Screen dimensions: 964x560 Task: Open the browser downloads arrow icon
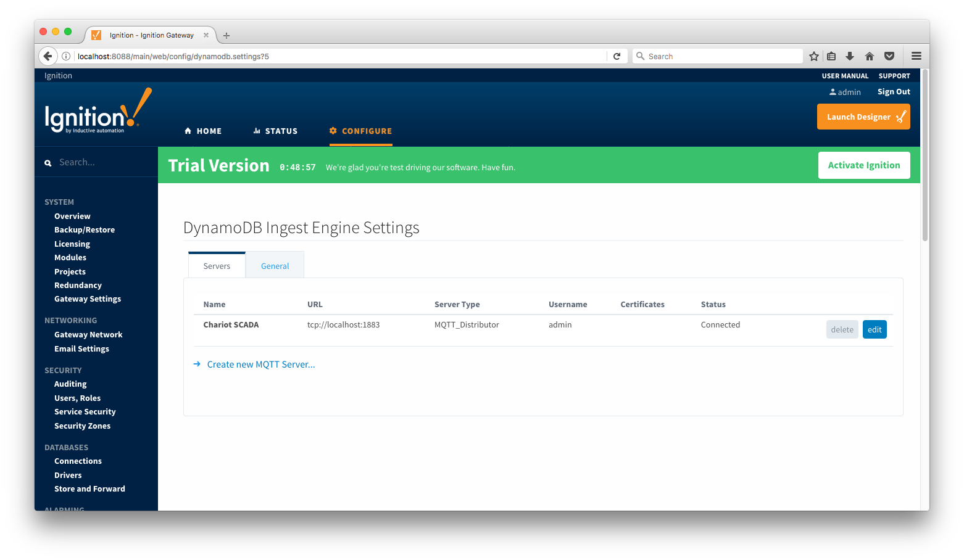pyautogui.click(x=850, y=56)
